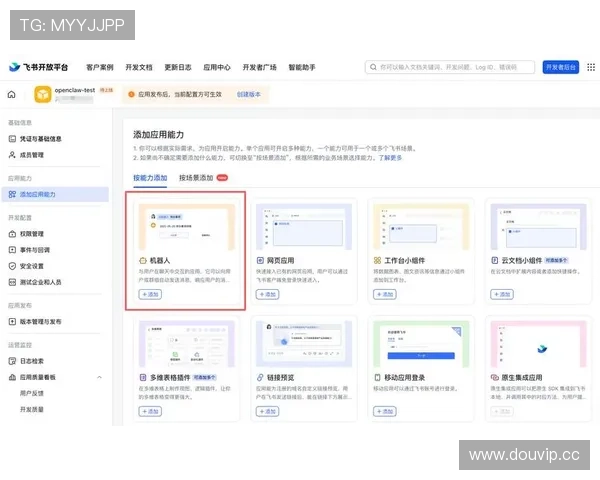The image size is (600, 480).
Task: Open the 原生集成应用 preview thumbnail
Action: click(538, 344)
